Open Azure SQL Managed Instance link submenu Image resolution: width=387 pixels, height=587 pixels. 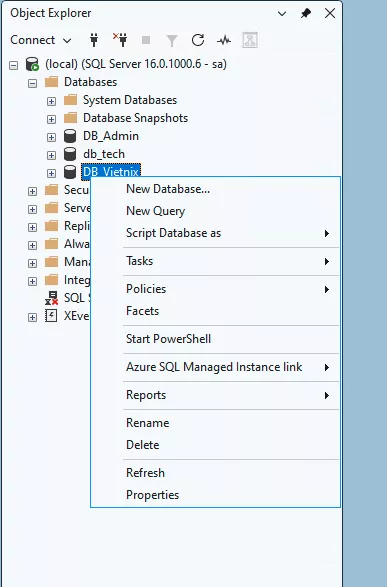tap(215, 367)
